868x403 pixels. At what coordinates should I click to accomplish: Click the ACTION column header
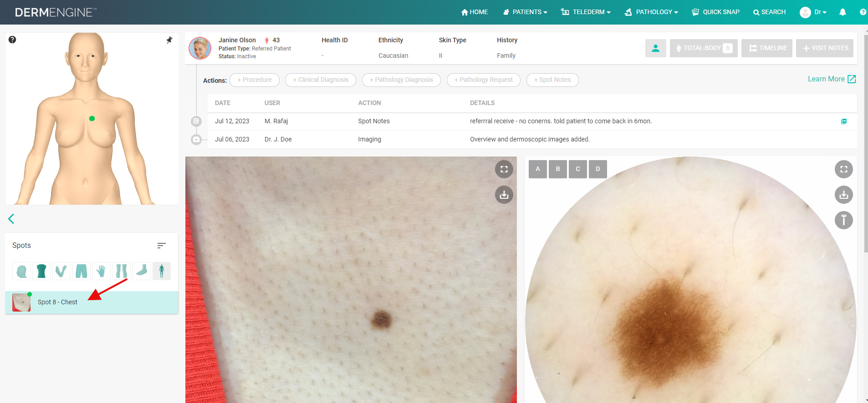click(369, 103)
